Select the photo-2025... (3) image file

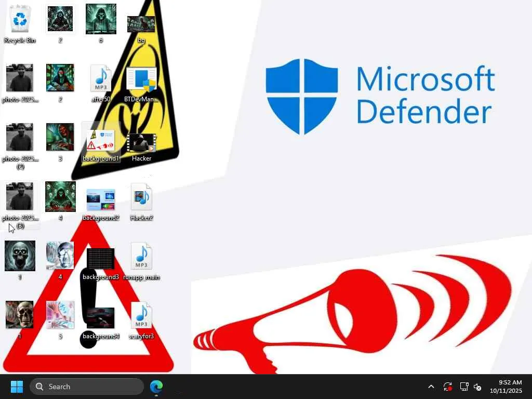click(x=20, y=205)
